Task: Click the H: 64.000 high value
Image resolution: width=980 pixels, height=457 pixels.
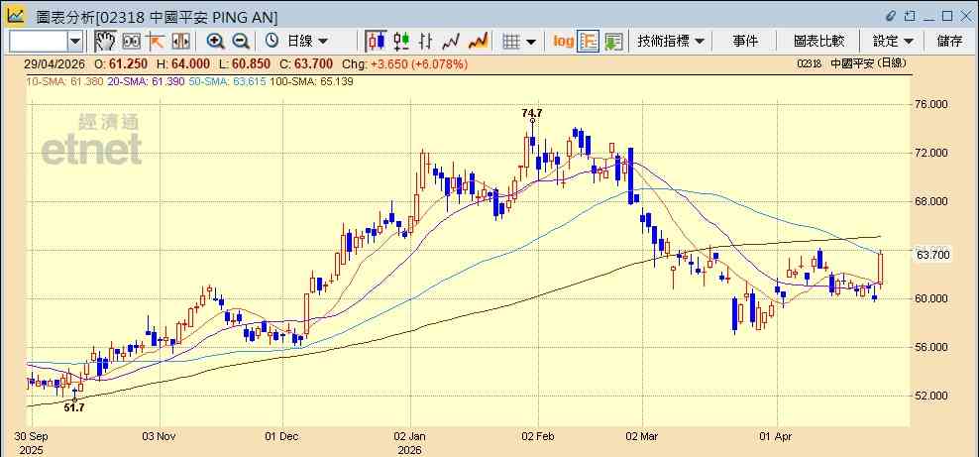Action: coord(183,63)
